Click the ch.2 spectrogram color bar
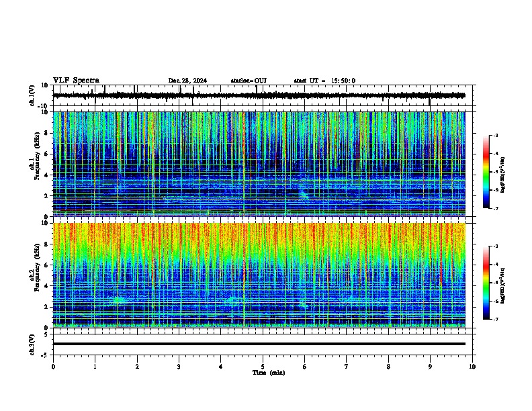This screenshot has width=532, height=411. 486,283
